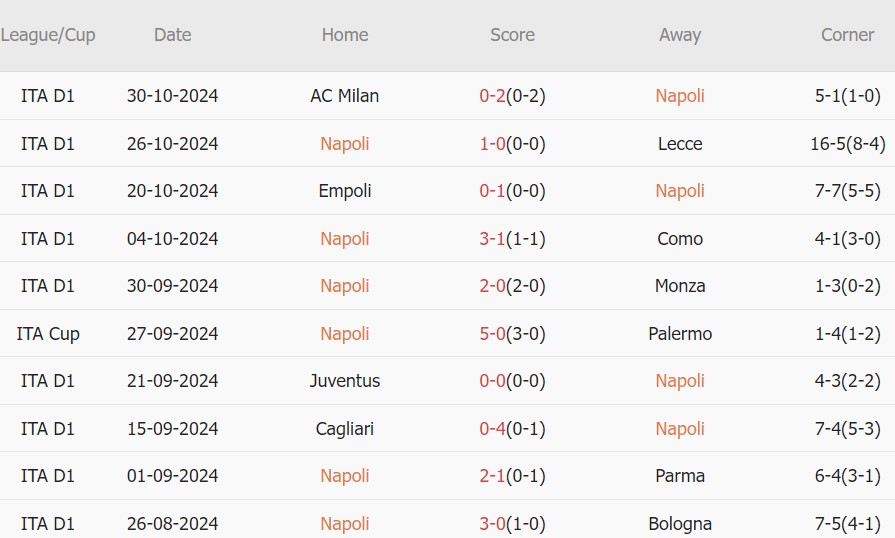The width and height of the screenshot is (895, 538).
Task: Click the Parma team name
Action: 680,476
